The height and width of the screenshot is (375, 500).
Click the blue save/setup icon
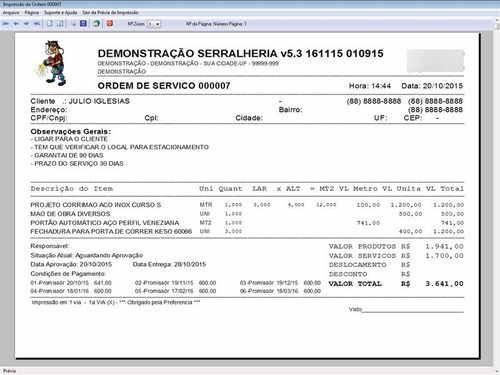point(83,23)
